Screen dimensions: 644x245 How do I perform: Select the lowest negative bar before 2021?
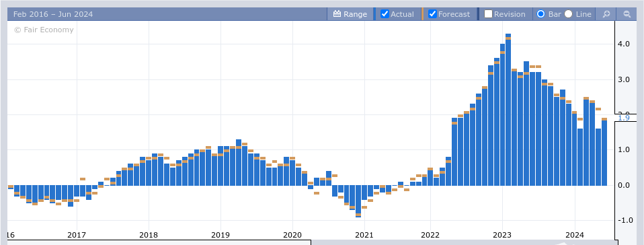point(358,201)
